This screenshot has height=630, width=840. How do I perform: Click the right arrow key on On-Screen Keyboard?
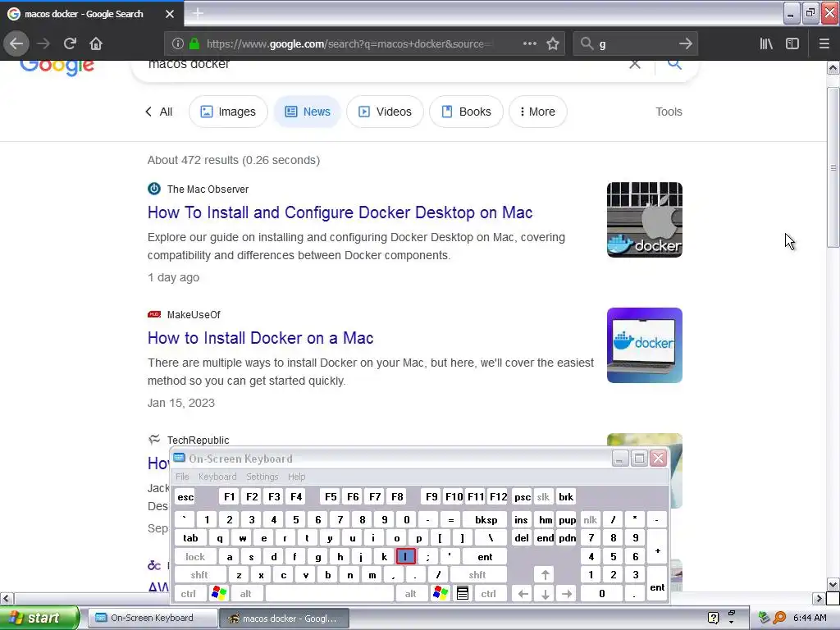pos(567,593)
